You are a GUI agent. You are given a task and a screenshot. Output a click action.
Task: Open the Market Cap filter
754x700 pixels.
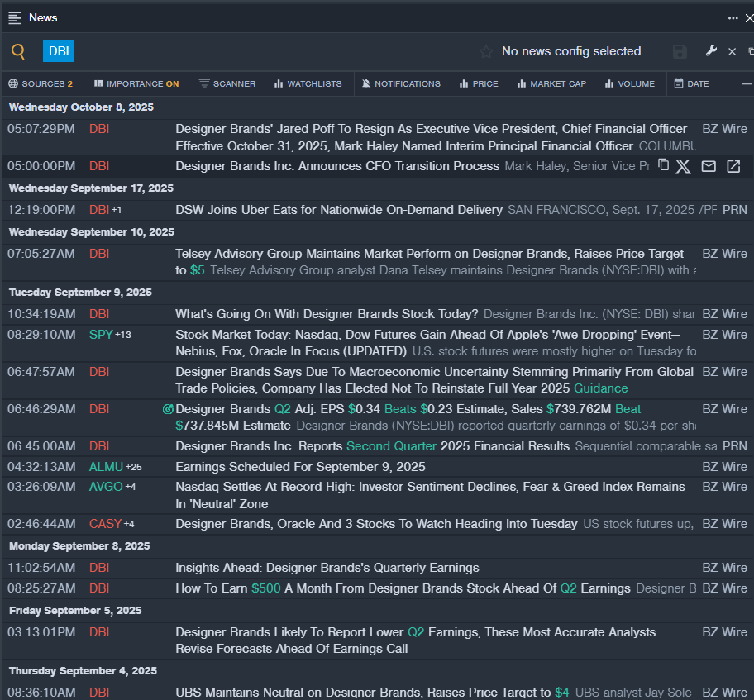551,83
